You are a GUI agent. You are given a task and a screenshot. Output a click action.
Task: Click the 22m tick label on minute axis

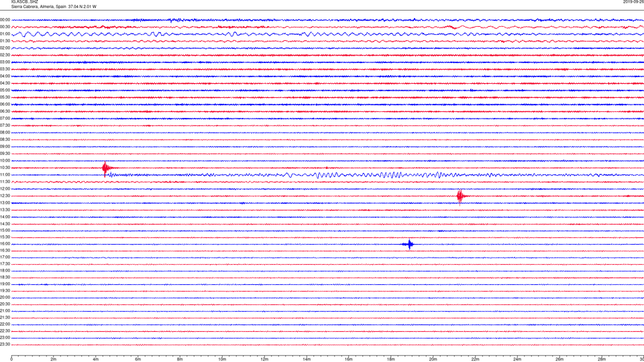[475, 359]
